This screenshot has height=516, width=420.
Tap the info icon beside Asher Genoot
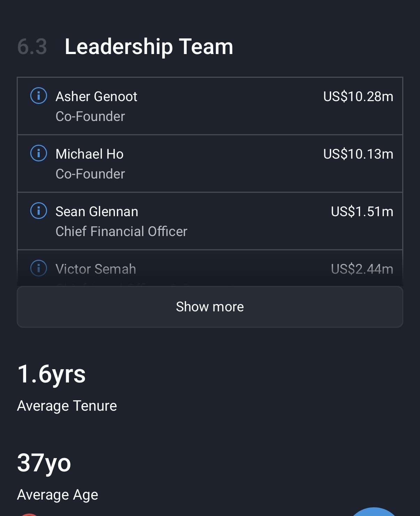[x=39, y=96]
